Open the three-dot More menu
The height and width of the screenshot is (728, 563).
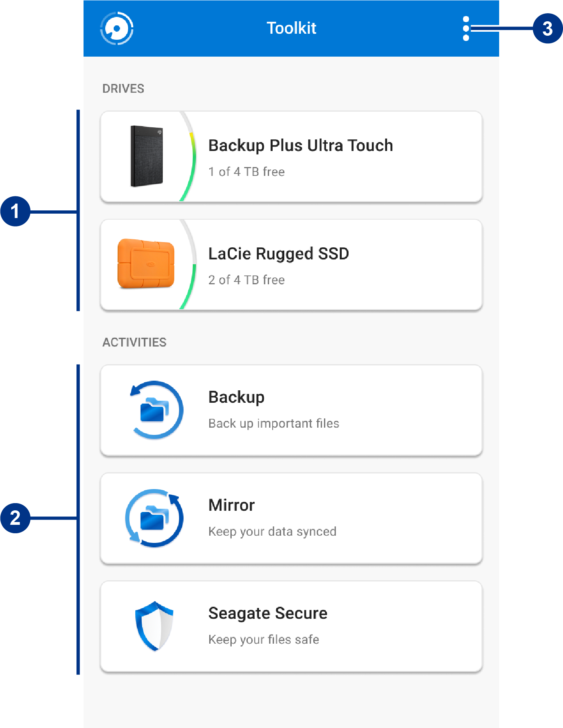pos(466,29)
